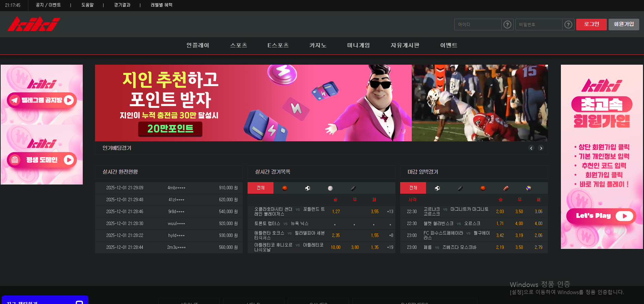
Task: Open the 카지노 menu
Action: coord(317,45)
